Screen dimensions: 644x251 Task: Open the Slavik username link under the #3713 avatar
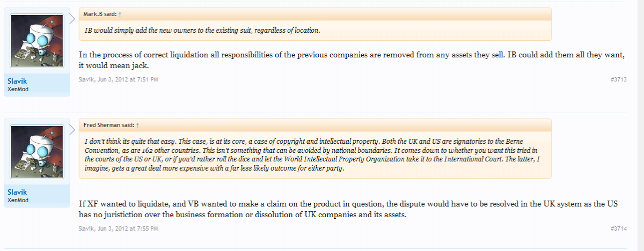(x=17, y=81)
